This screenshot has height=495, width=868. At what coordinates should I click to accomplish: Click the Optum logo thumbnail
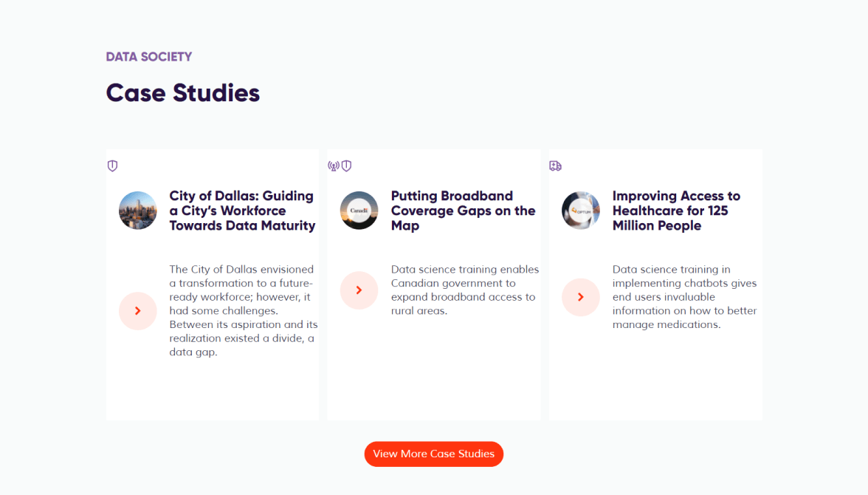click(581, 211)
